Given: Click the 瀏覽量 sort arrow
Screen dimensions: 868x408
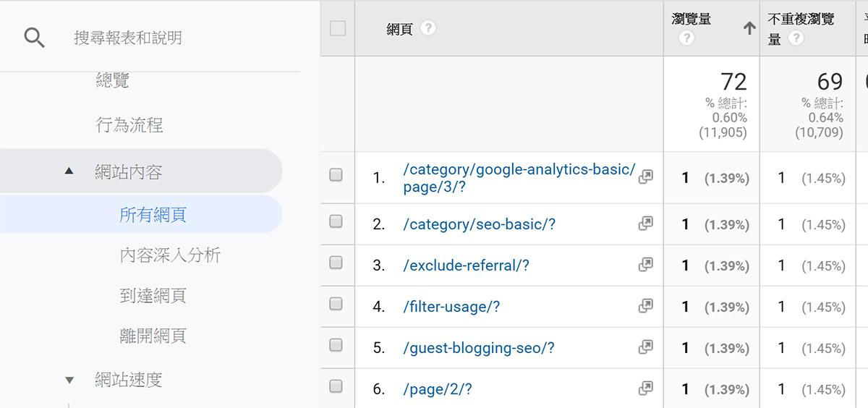Looking at the screenshot, I should [749, 28].
